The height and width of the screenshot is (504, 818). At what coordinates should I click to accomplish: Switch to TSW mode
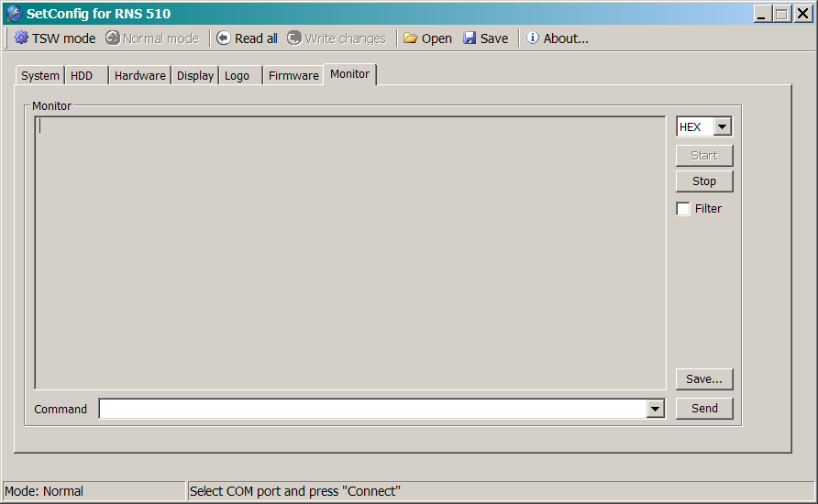pyautogui.click(x=55, y=38)
